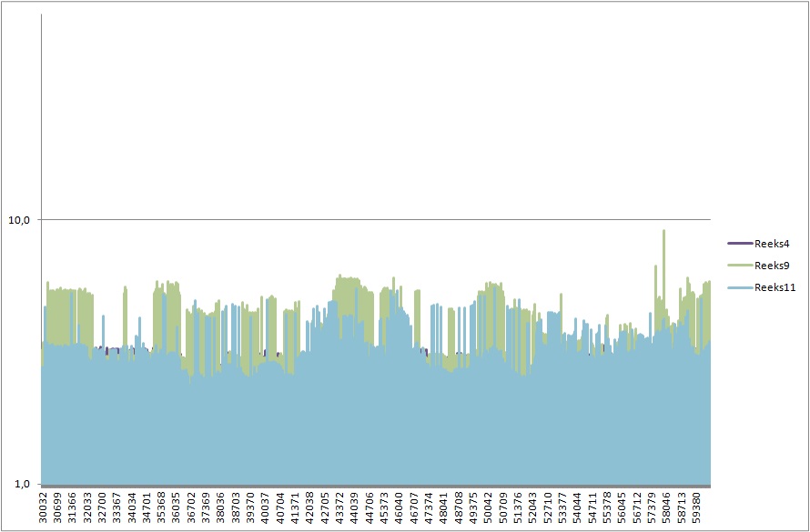Viewport: 810px width, 532px height.
Task: Select the Reeks9 legend text label
Action: click(771, 266)
